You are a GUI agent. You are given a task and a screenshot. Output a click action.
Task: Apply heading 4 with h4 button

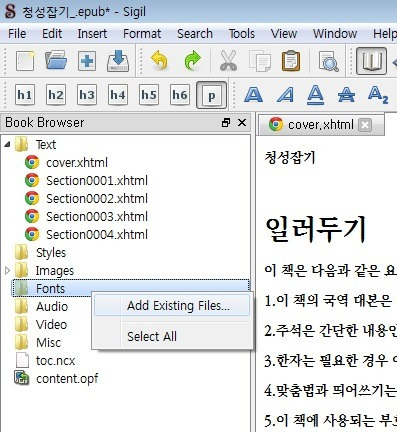(x=118, y=95)
